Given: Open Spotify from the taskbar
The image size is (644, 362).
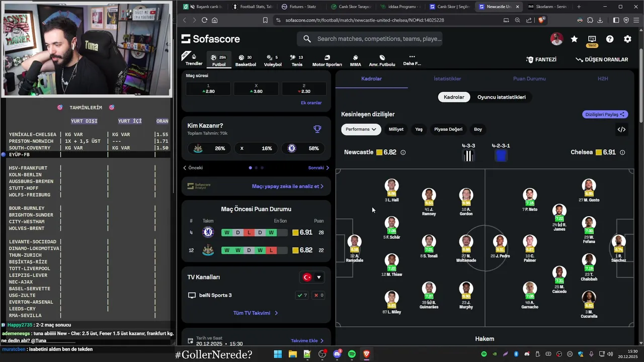Looking at the screenshot, I should tap(352, 354).
